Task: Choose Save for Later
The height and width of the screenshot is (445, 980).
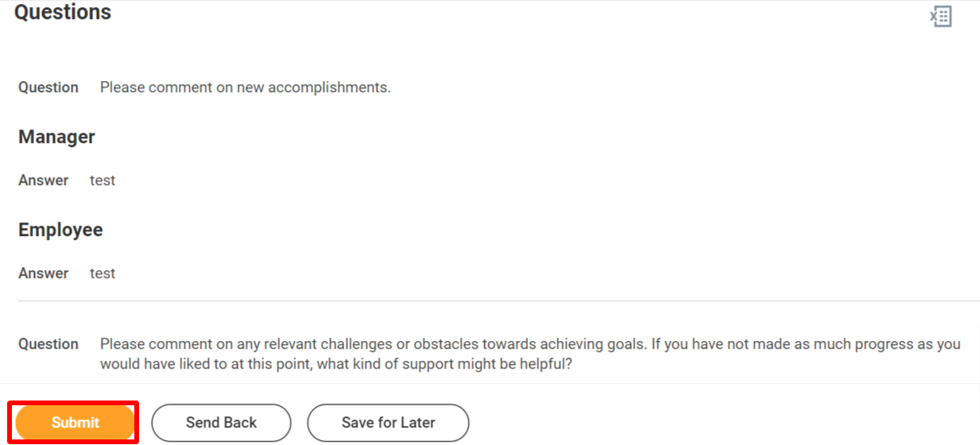Action: (x=388, y=423)
